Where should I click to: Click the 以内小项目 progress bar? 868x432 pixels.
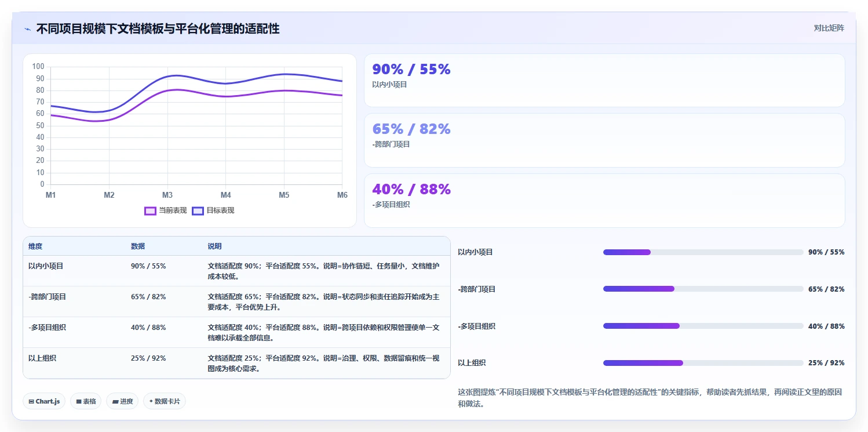(x=703, y=252)
